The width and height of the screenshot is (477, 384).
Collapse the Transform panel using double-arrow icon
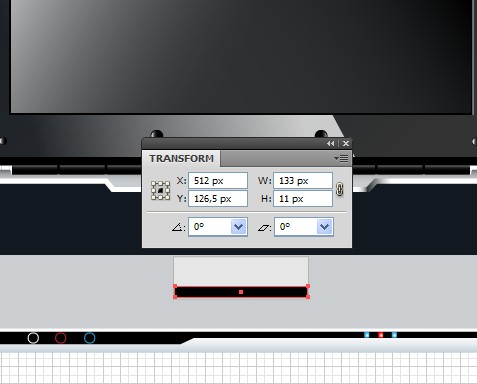(x=330, y=144)
